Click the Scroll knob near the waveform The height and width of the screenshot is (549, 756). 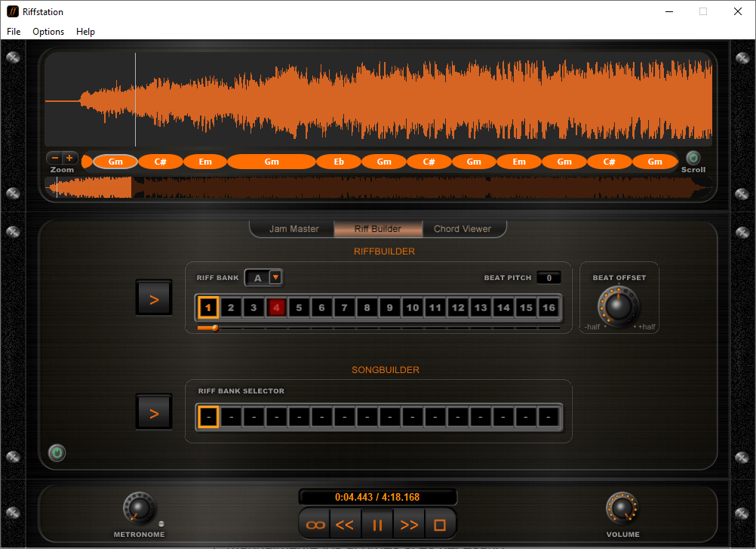coord(693,159)
